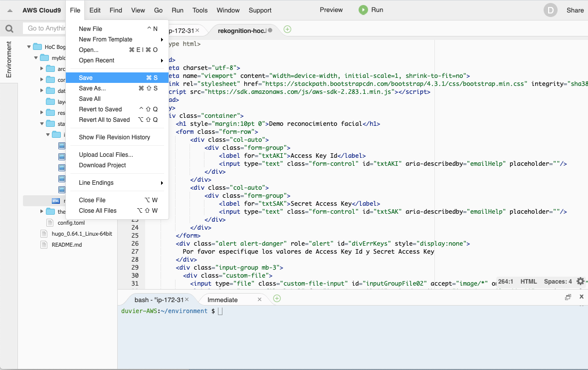Viewport: 588px width, 370px height.
Task: Select New File menu entry
Action: click(117, 29)
